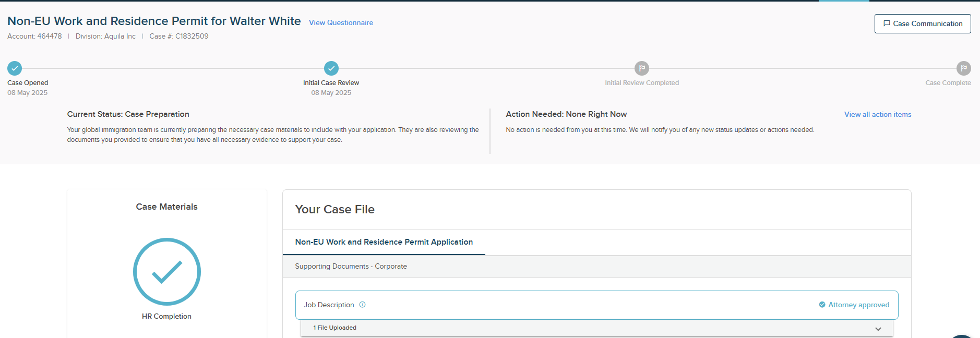Open the Job Description document row

tap(597, 305)
